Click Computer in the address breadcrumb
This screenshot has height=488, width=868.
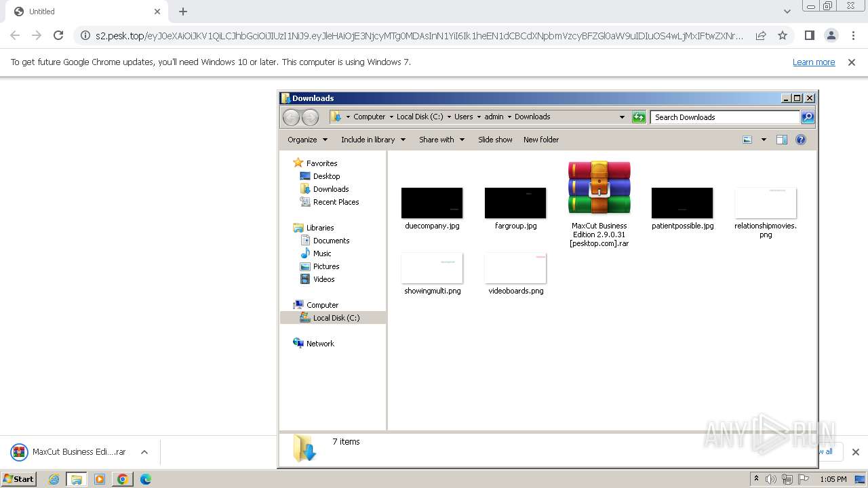click(x=369, y=117)
